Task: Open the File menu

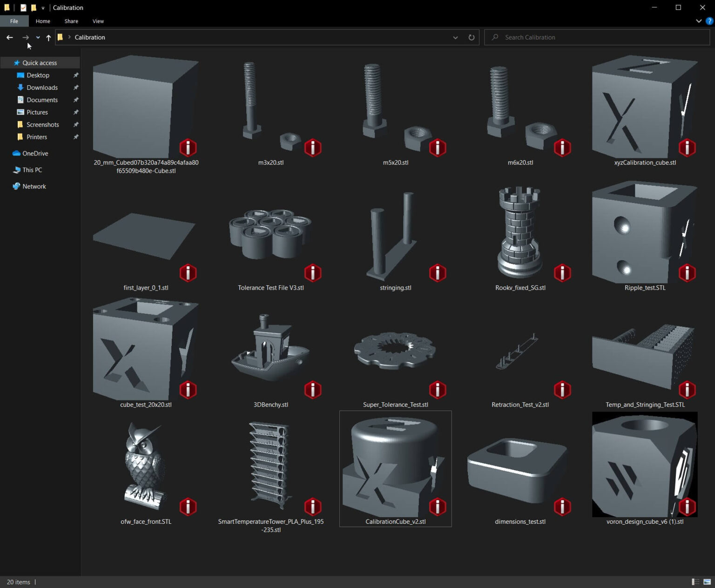Action: tap(14, 21)
